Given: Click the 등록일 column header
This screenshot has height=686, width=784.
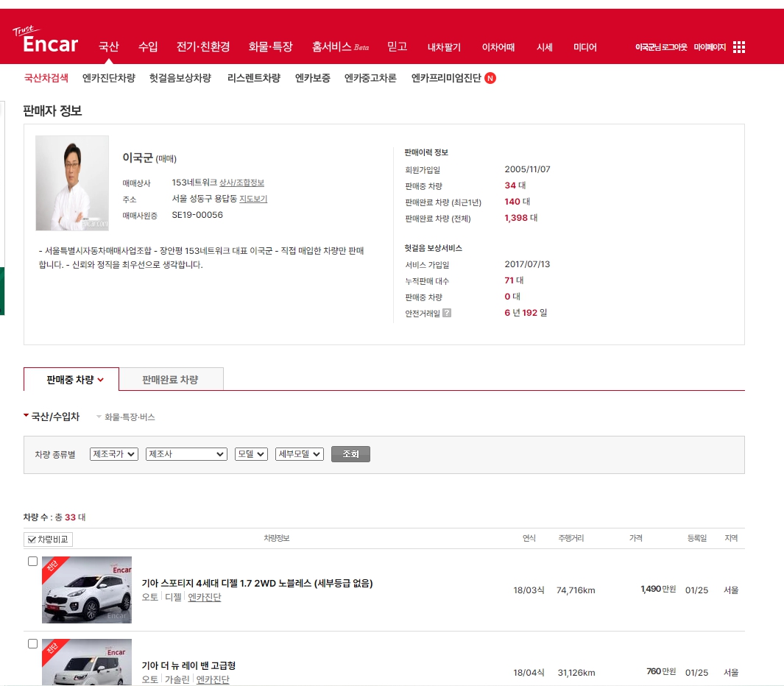Looking at the screenshot, I should click(697, 538).
